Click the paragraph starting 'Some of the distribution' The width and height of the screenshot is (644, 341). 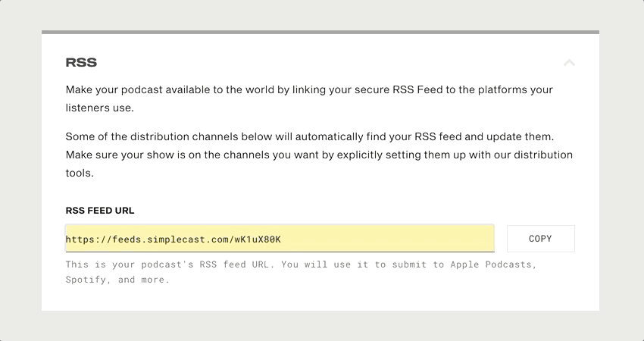319,155
